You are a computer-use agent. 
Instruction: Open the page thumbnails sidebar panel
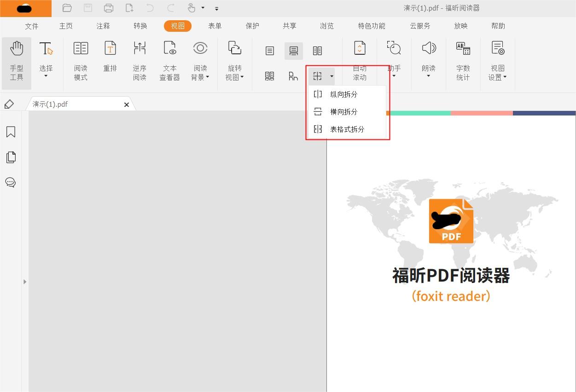coord(10,157)
